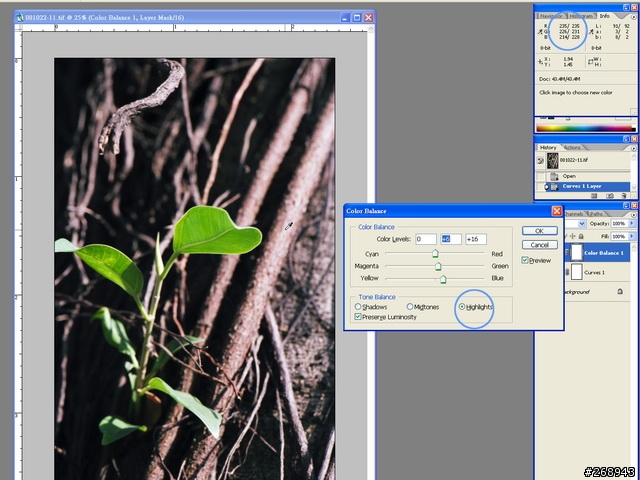Viewport: 640px width, 480px height.
Task: Click OK in the Color Balance dialog
Action: coord(539,231)
